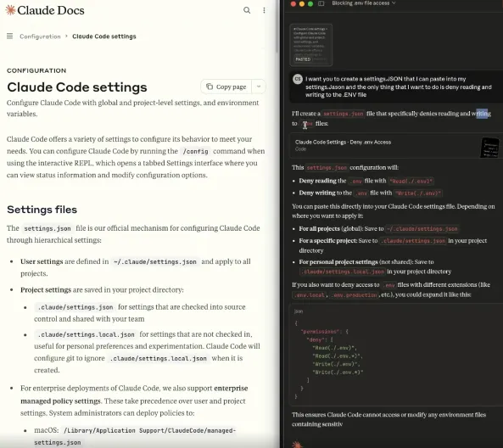Toggle the sidebar icon in chat window
Image resolution: width=503 pixels, height=448 pixels.
(x=321, y=3)
